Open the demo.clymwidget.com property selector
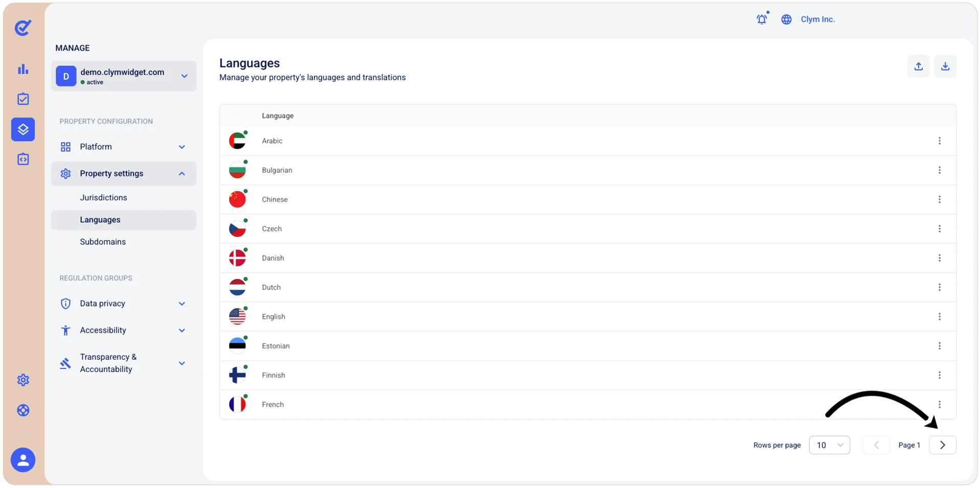 coord(124,76)
